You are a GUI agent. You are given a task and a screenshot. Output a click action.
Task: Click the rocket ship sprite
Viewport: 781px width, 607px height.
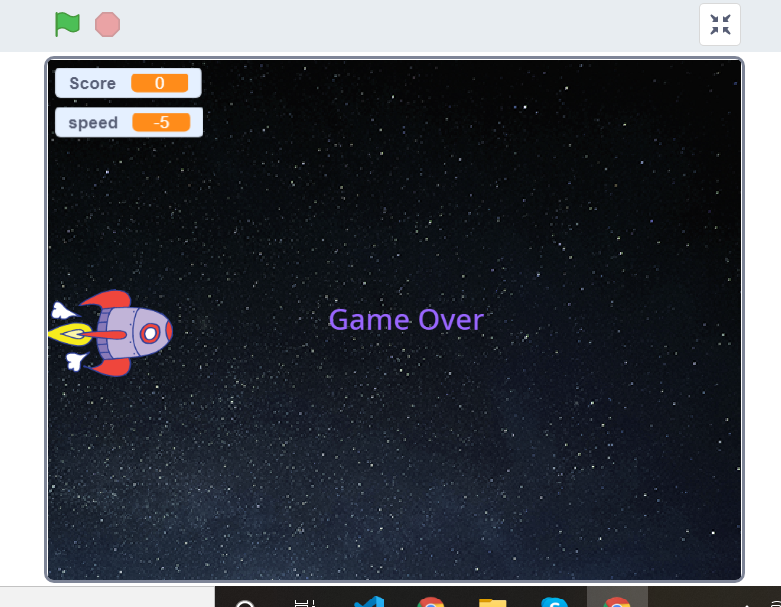pos(125,332)
